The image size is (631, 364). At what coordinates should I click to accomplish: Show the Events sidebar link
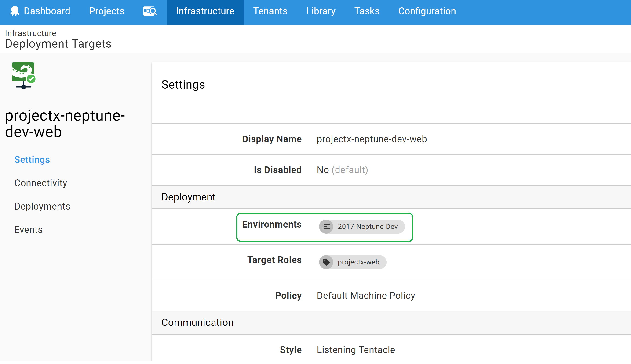28,230
